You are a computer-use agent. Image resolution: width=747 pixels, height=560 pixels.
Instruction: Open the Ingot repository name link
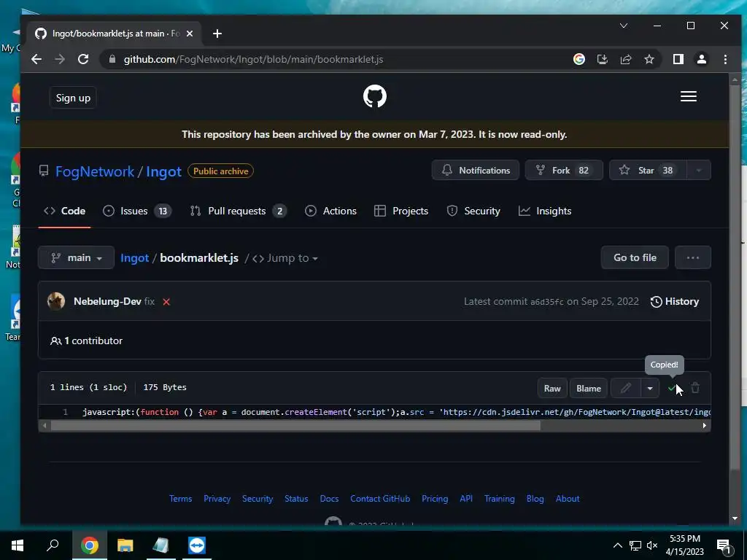(163, 171)
